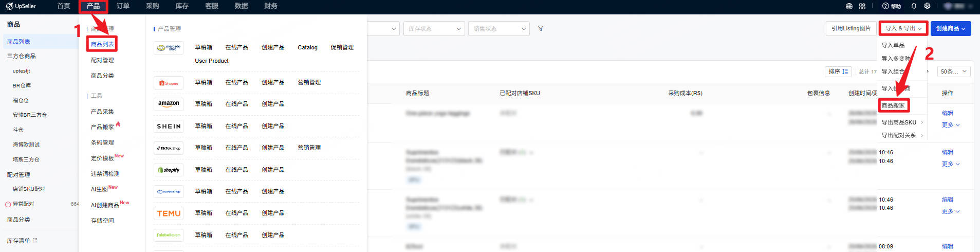Open 存储空间 tool
The image size is (980, 252).
pyautogui.click(x=102, y=221)
